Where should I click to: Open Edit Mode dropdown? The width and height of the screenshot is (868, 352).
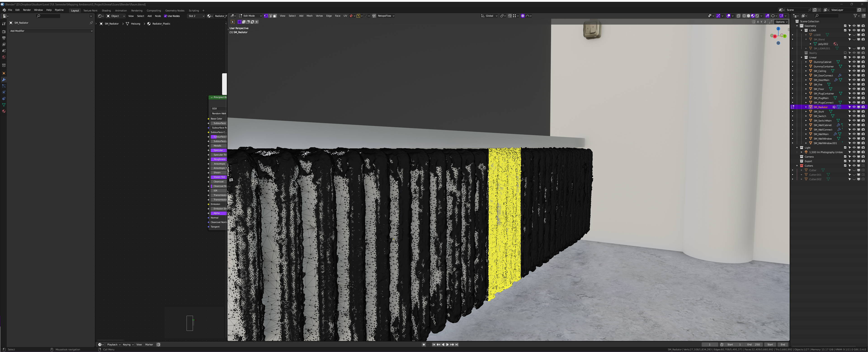pos(250,16)
